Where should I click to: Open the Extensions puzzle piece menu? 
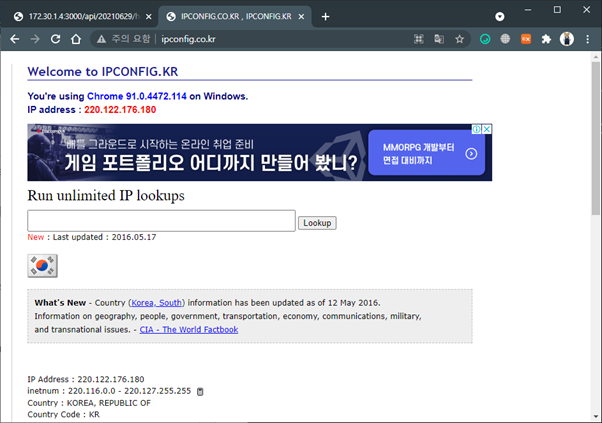click(x=546, y=39)
